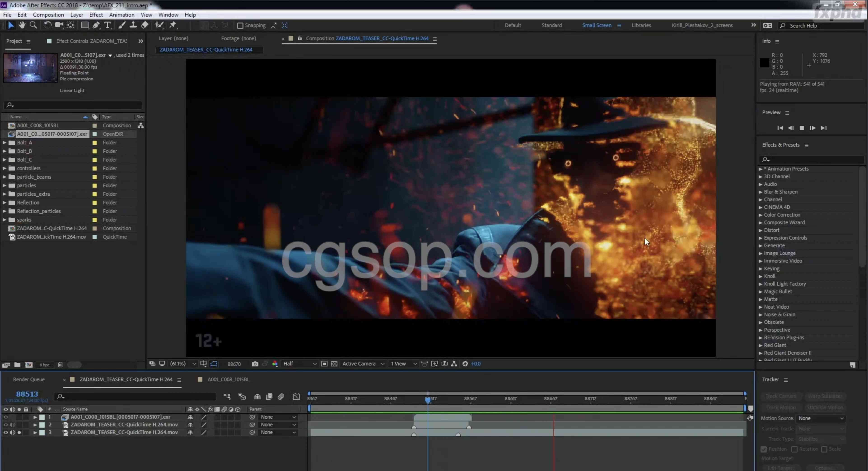This screenshot has width=868, height=471.
Task: Select the Puppet Pin tool
Action: point(173,25)
